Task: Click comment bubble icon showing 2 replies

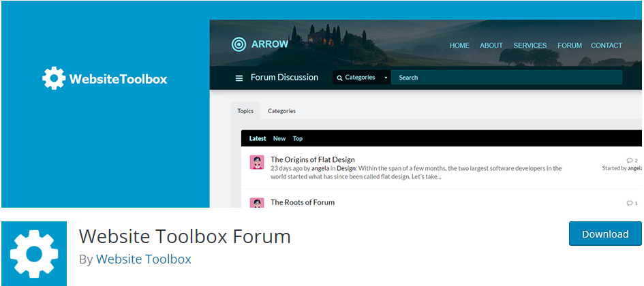Action: tap(629, 161)
